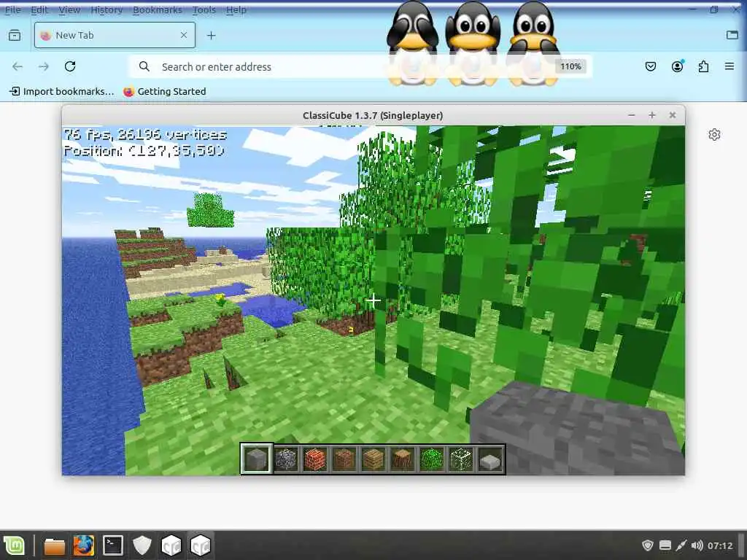Select the dirt block hotbar slot
The image size is (747, 560).
point(344,459)
